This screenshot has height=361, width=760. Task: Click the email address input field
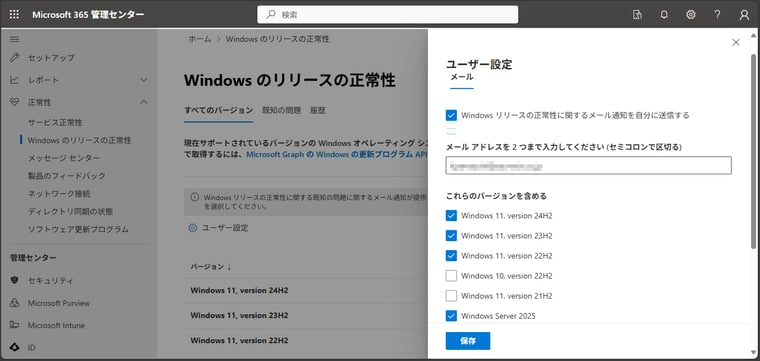click(588, 165)
